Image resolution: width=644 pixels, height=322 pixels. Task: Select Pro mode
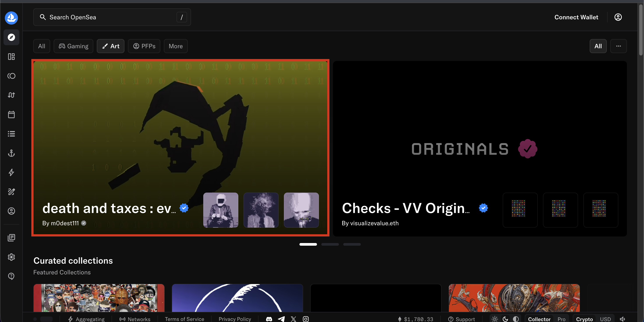click(561, 319)
